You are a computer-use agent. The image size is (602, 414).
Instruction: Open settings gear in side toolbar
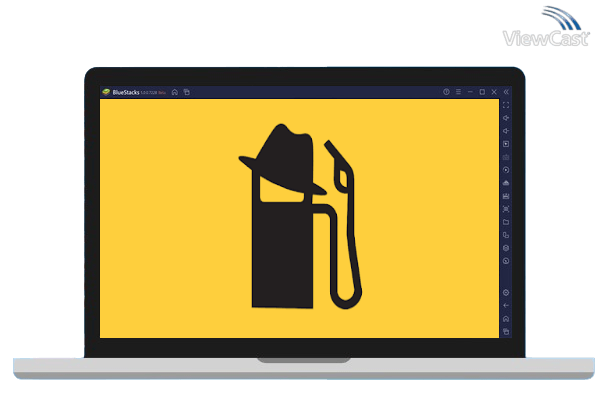[506, 293]
